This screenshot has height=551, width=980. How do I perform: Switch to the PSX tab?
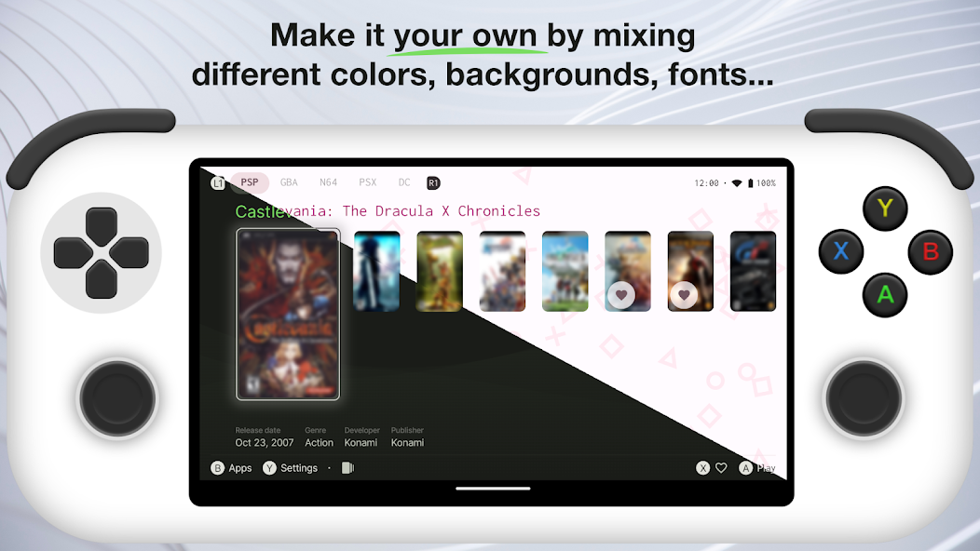coord(367,182)
